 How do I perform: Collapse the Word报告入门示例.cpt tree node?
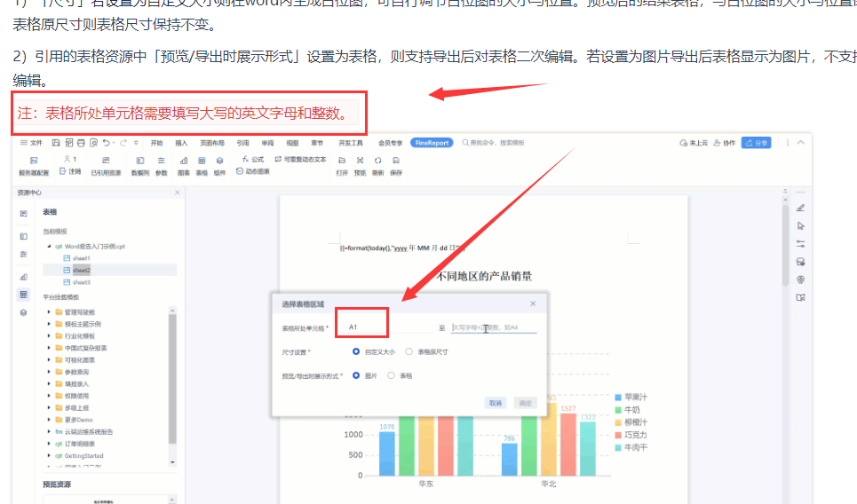tap(49, 247)
